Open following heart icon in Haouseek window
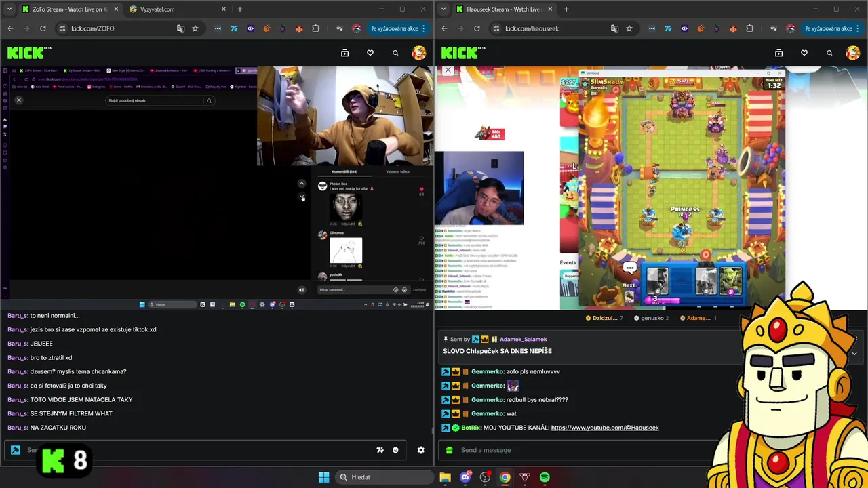This screenshot has width=868, height=488. 804,53
